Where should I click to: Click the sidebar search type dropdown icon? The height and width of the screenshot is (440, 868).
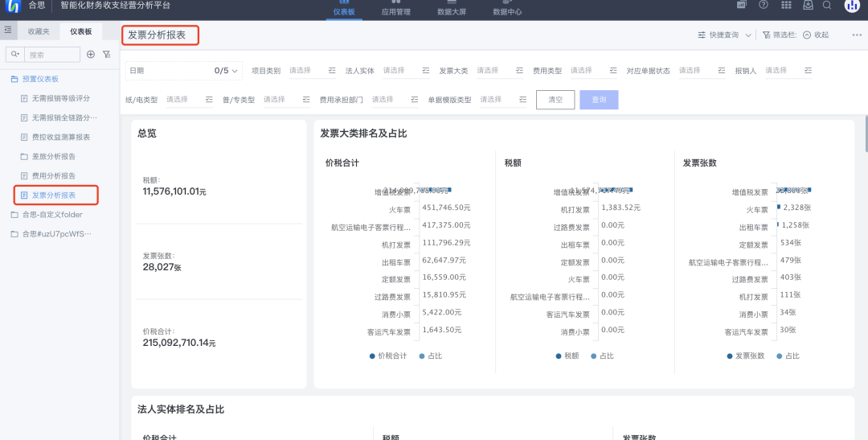tap(15, 55)
